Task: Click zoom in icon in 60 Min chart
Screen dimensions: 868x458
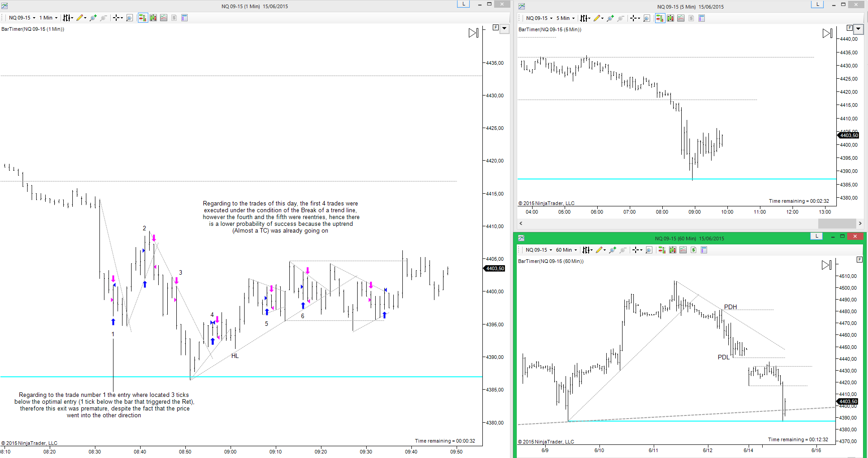Action: [x=613, y=250]
